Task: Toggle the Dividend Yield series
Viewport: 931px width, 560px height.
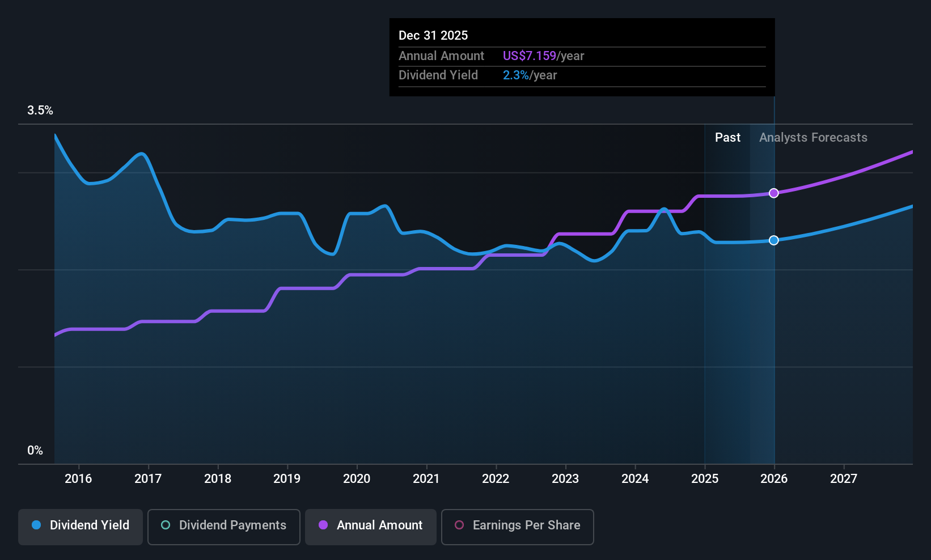Action: click(x=81, y=527)
